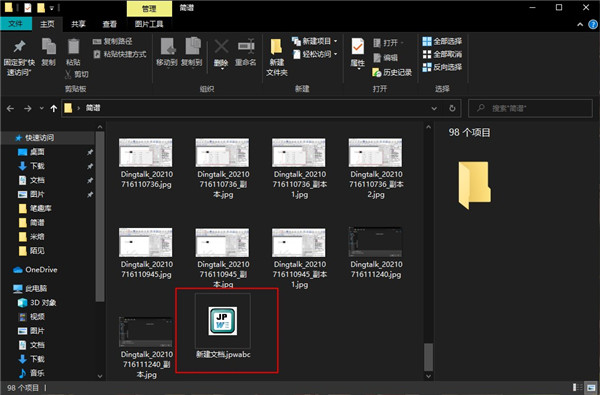This screenshot has width=600, height=395.
Task: Click the Rename icon in ribbon
Action: coord(246,47)
